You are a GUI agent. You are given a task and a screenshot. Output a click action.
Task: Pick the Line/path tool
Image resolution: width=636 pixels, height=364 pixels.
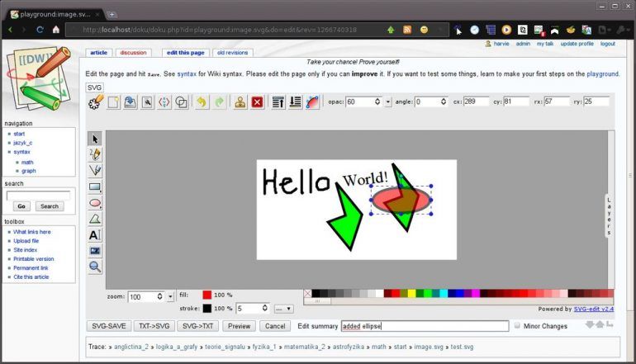pos(95,170)
